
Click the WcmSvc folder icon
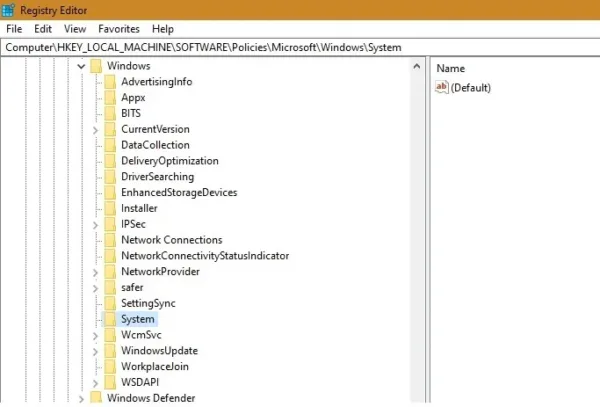tap(110, 335)
